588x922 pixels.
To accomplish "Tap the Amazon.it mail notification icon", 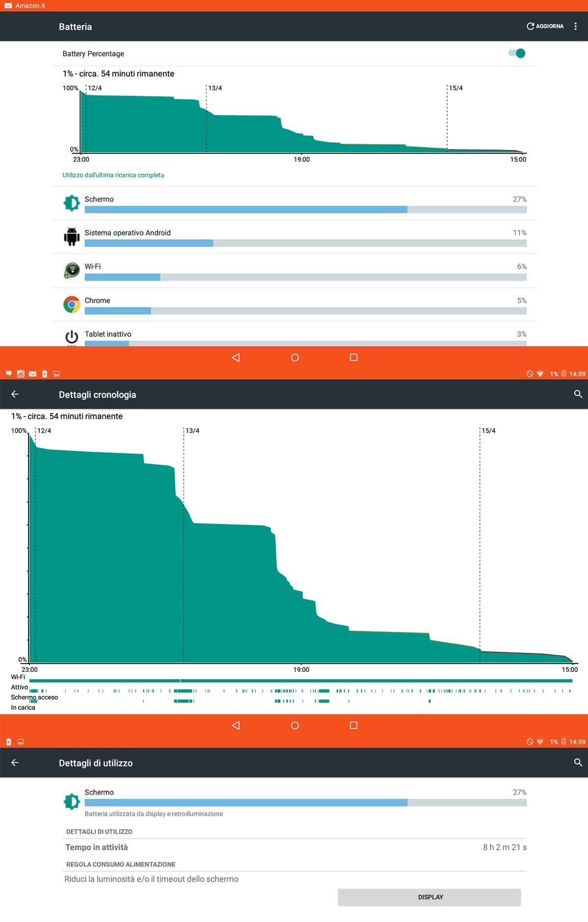I will 8,6.
